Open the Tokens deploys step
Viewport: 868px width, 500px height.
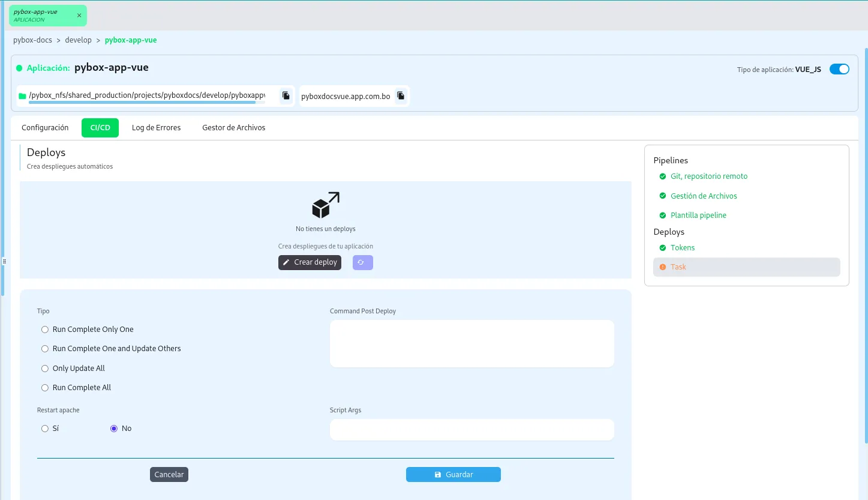[683, 247]
